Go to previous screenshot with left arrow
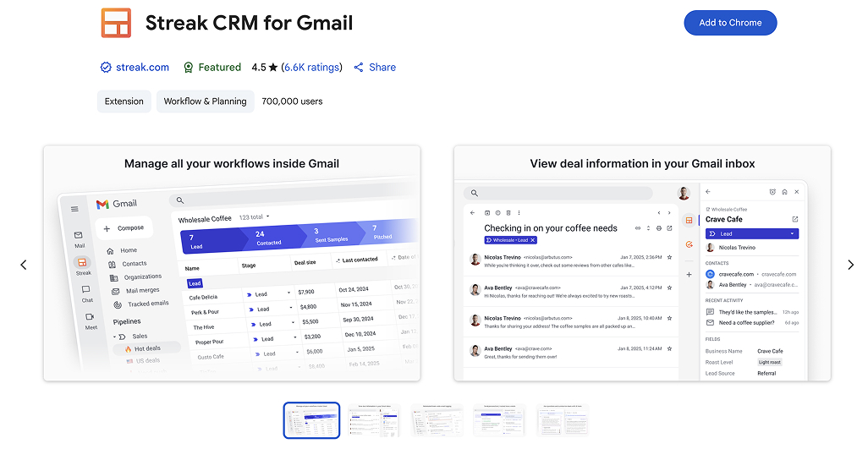Viewport: 868px width, 449px height. [23, 265]
